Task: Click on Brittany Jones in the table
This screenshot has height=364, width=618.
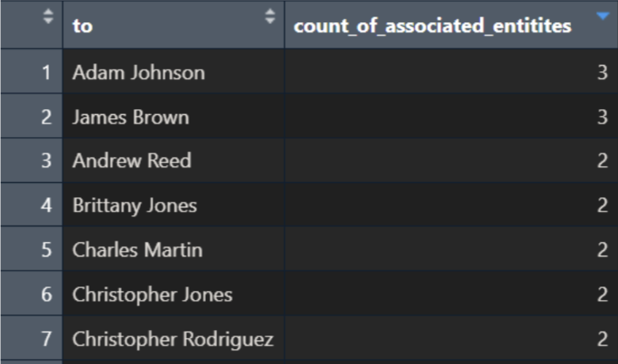Action: click(135, 206)
